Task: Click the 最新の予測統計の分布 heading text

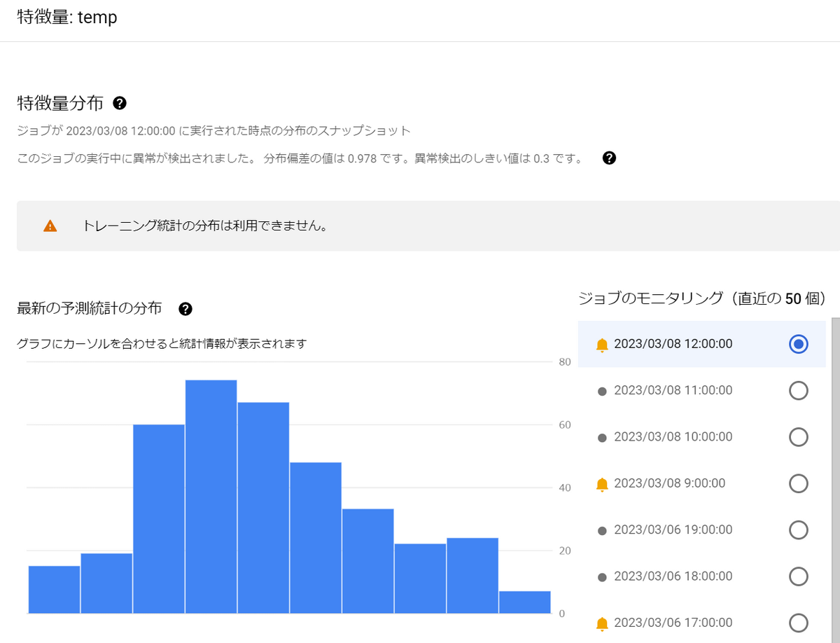Action: pyautogui.click(x=90, y=308)
